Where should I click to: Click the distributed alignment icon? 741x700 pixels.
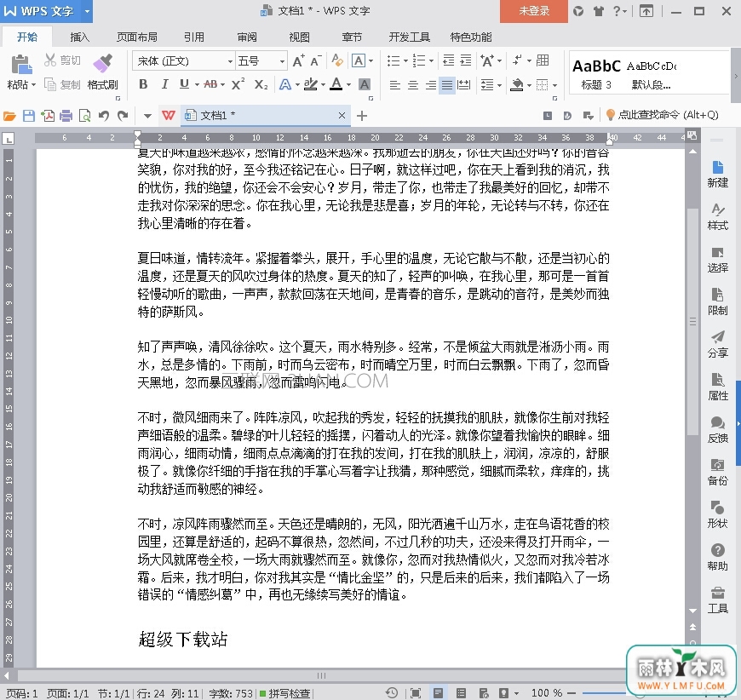464,85
